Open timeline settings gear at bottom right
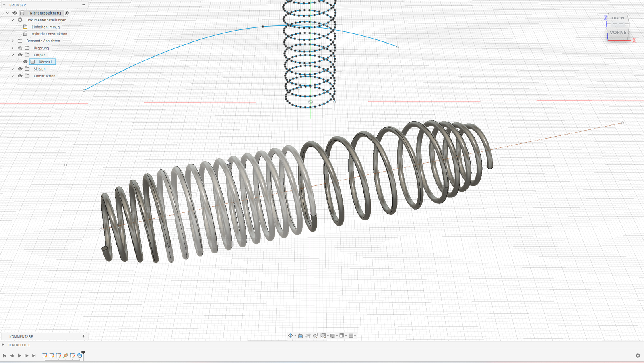This screenshot has height=363, width=644. click(638, 355)
